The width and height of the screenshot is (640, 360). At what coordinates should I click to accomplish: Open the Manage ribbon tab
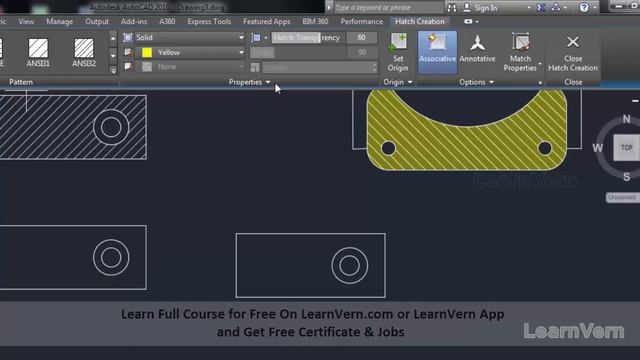(60, 21)
